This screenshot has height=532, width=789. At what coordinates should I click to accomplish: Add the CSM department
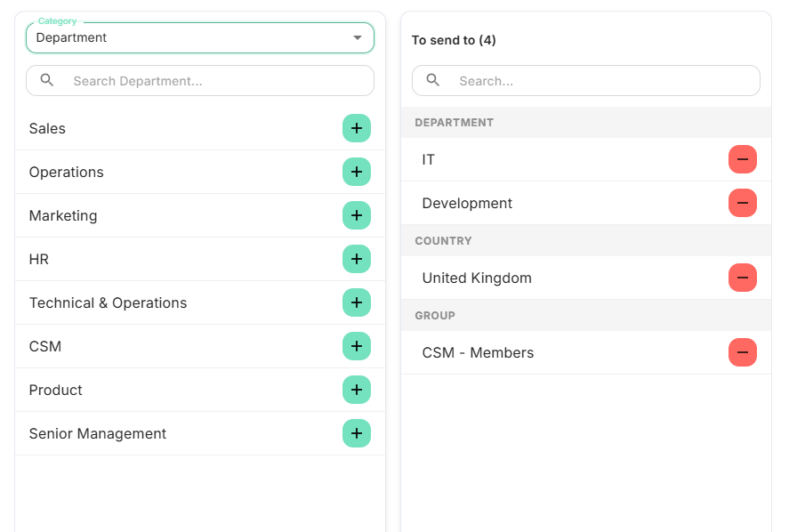[x=357, y=346]
